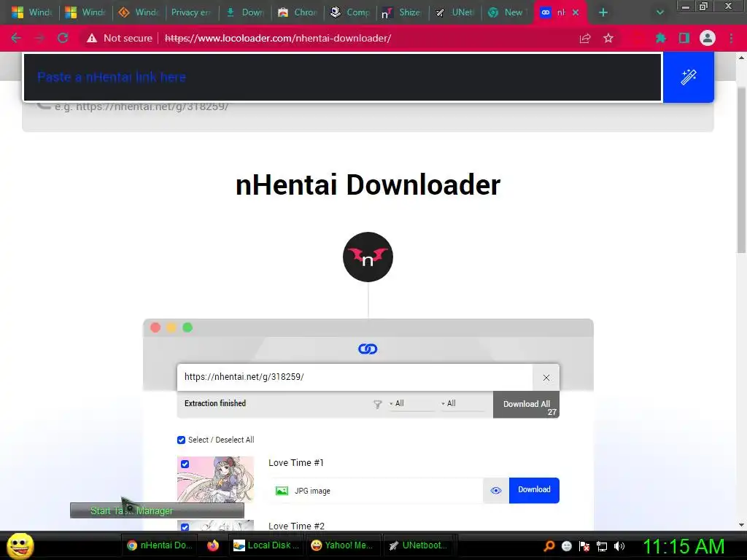Click the smiley start button on taskbar
Viewport: 747px width, 560px height.
[20, 545]
